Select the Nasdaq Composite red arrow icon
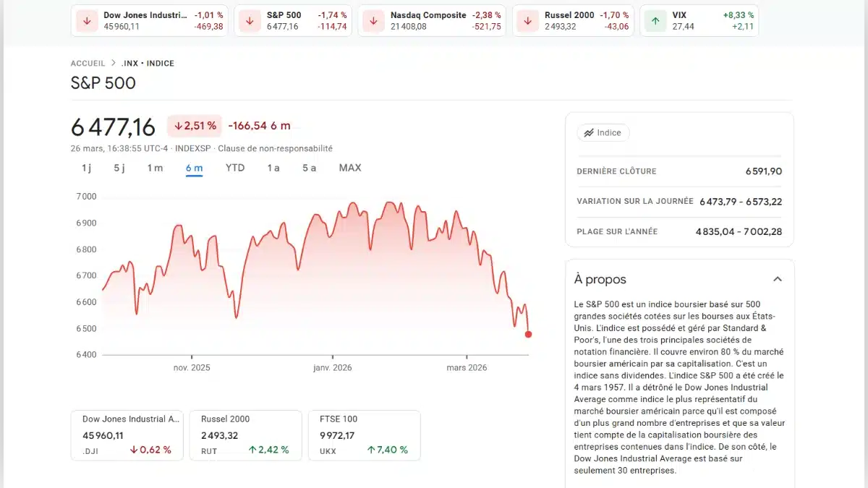Image resolution: width=868 pixels, height=488 pixels. point(373,20)
